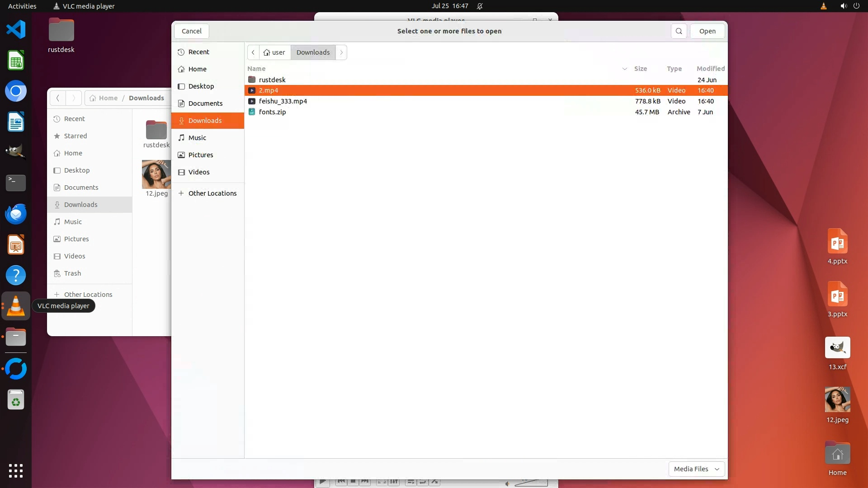
Task: Click the forward chevron after Downloads breadcrumb
Action: (341, 52)
